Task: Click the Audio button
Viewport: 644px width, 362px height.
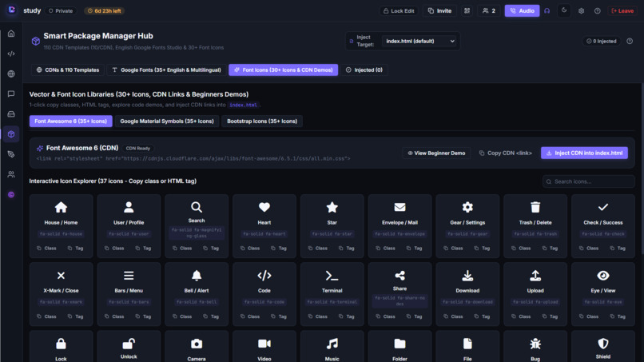Action: (x=522, y=10)
